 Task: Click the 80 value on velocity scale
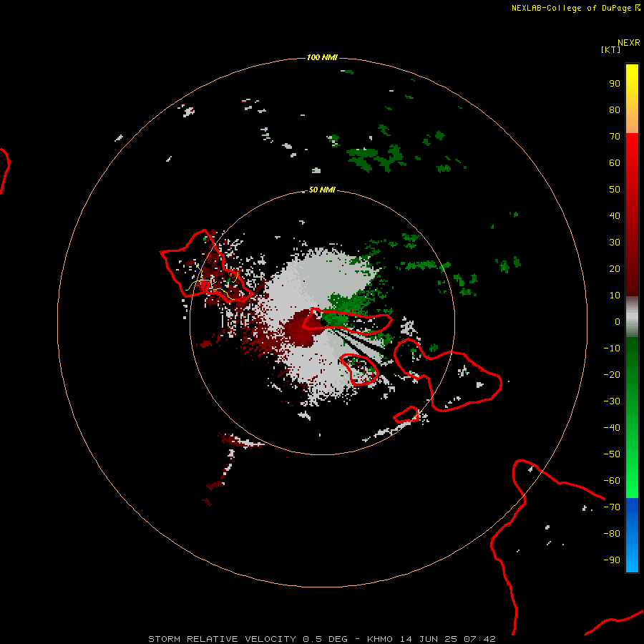click(x=615, y=109)
